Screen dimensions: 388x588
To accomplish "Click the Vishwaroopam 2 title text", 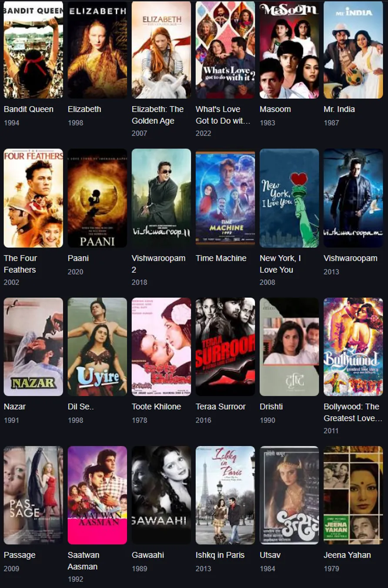I will 158,264.
